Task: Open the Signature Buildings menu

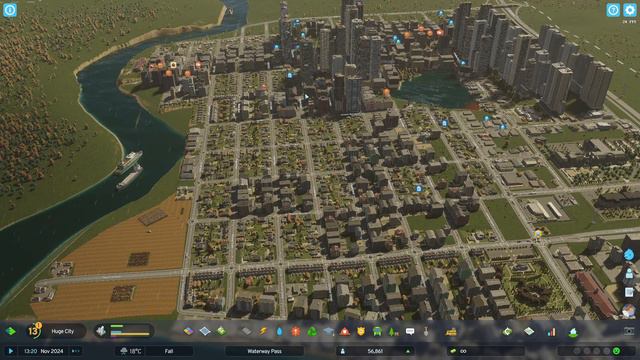Action: (x=221, y=331)
